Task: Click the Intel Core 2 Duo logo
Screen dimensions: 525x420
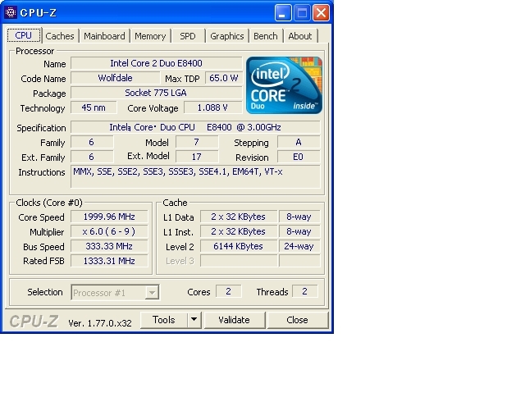Action: point(285,84)
